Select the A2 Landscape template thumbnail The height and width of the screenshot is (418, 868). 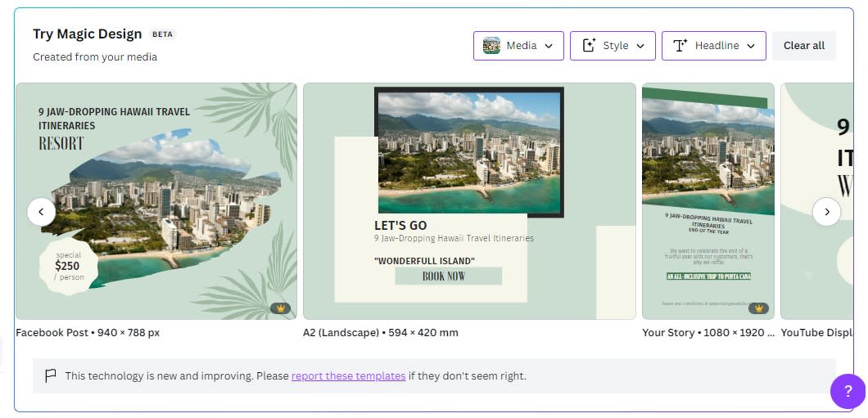[469, 201]
